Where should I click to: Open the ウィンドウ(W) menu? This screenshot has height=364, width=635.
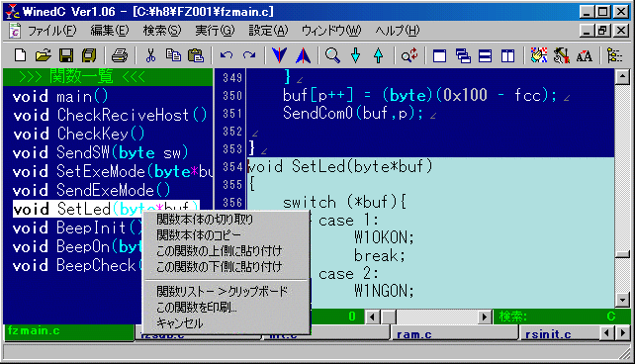point(331,31)
